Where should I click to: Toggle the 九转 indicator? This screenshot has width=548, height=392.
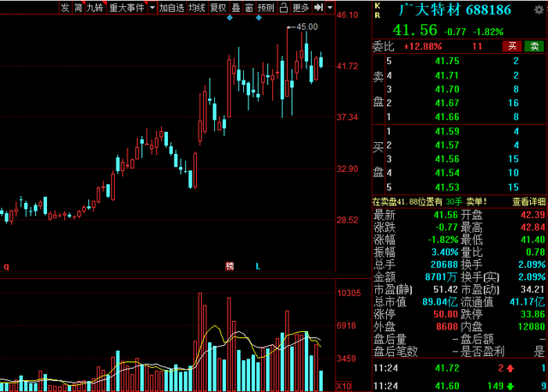(95, 8)
